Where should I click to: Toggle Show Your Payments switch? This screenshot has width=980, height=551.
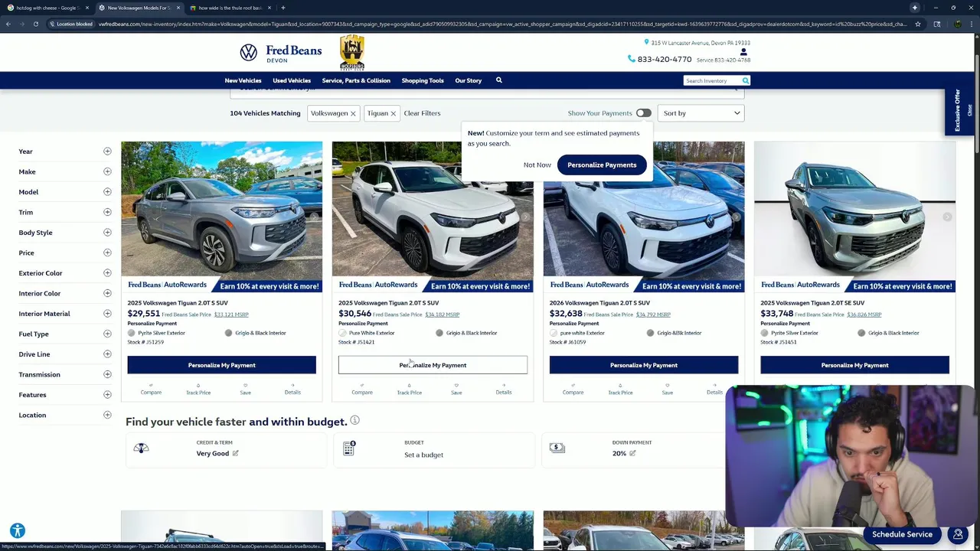pyautogui.click(x=643, y=113)
